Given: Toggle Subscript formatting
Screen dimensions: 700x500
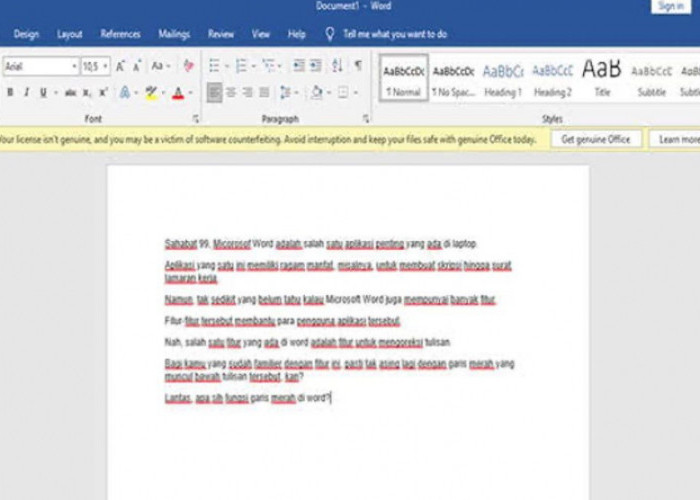Looking at the screenshot, I should point(87,92).
